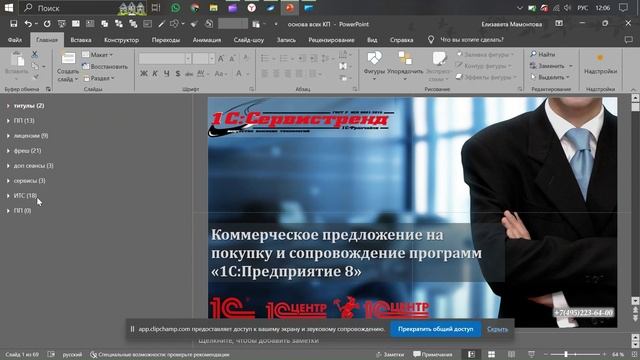Screen dimensions: 640x360
Task: Open the Select (Выделить) dropdown
Action: pos(550,77)
